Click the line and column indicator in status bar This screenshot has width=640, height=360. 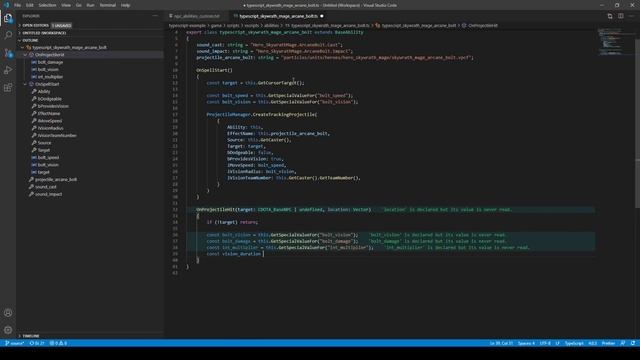click(501, 343)
